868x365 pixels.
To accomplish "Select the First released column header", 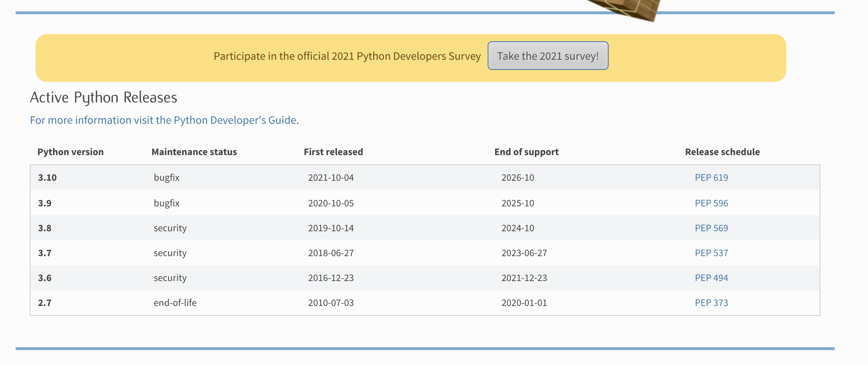I will [x=333, y=152].
